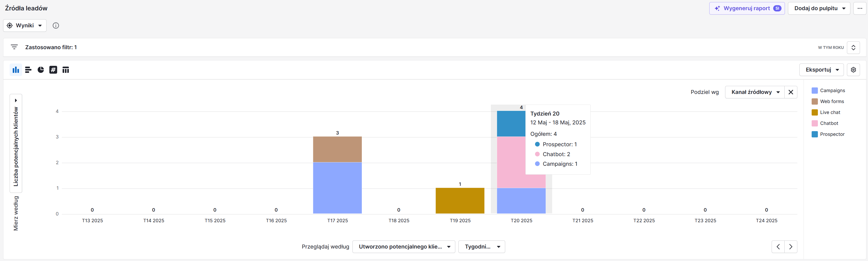Screen dimensions: 868x261
Task: Generate AI report with Wygeneruj raport
Action: click(747, 8)
